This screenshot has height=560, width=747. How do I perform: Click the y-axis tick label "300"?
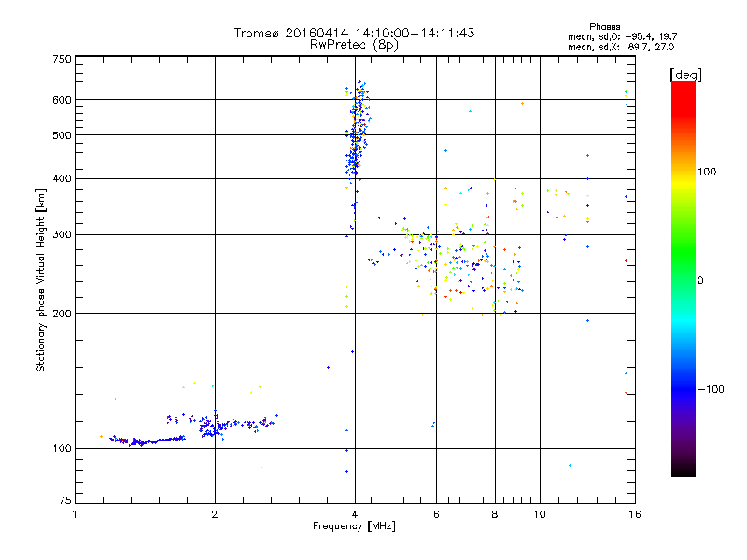(x=62, y=235)
